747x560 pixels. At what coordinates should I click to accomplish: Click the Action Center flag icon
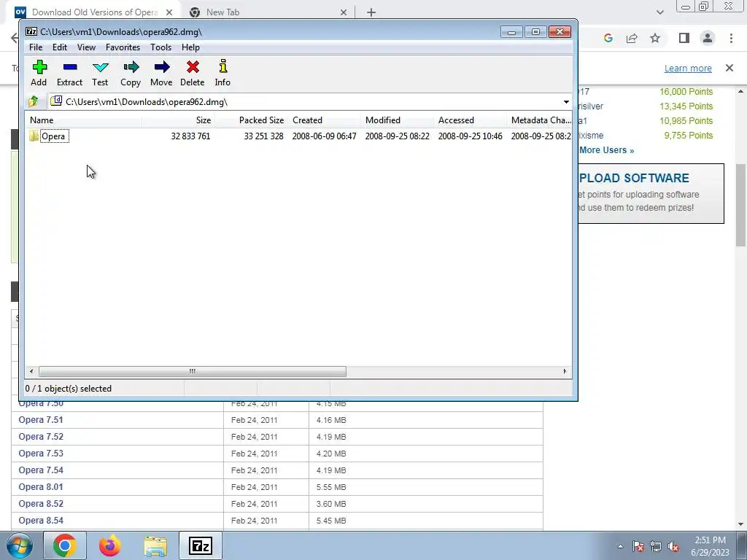638,547
